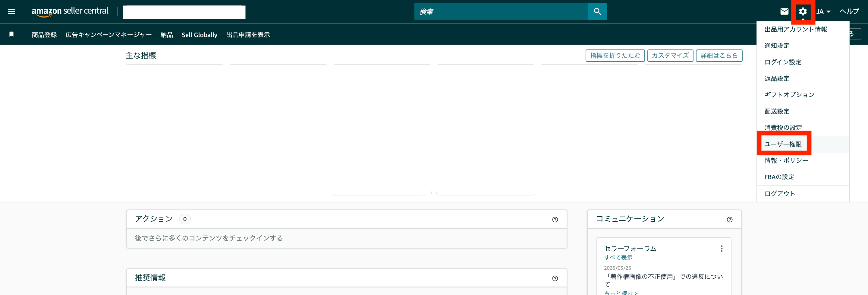Click the 2025/03/25 date text

pos(617,268)
